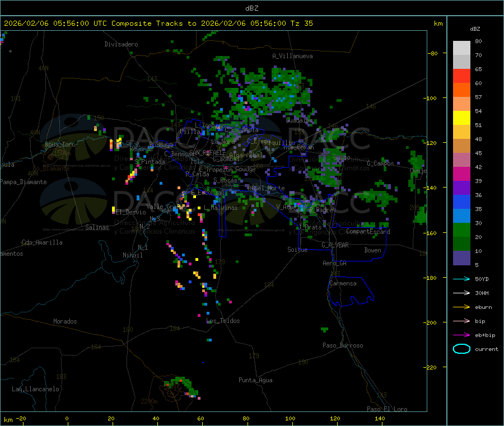
Task: Click the Morados map label
Action: pos(65,321)
